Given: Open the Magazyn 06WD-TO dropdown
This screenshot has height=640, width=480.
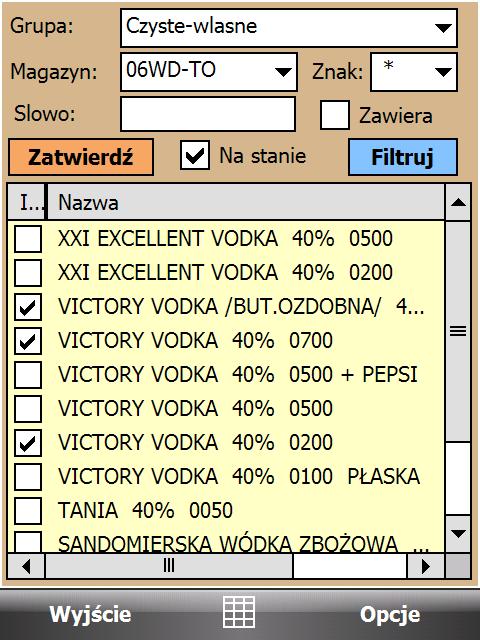Looking at the screenshot, I should [x=209, y=71].
